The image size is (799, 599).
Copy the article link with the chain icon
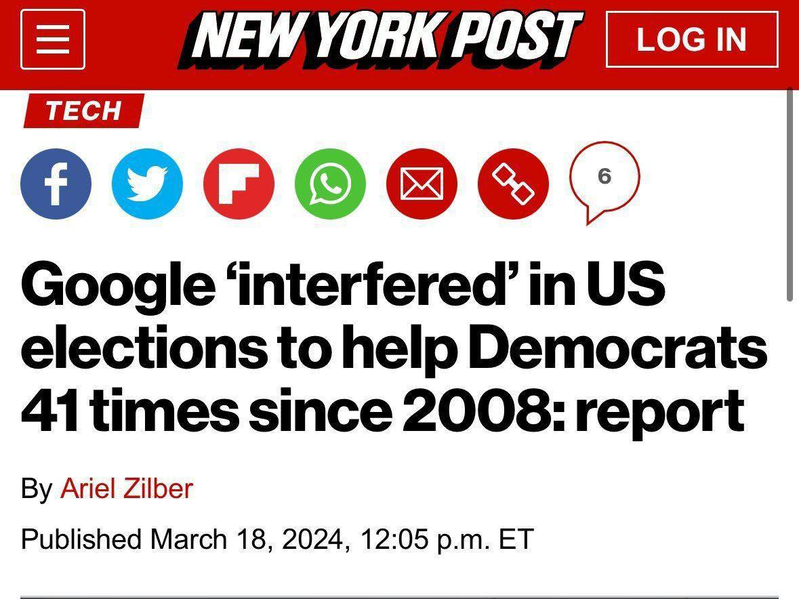point(513,184)
